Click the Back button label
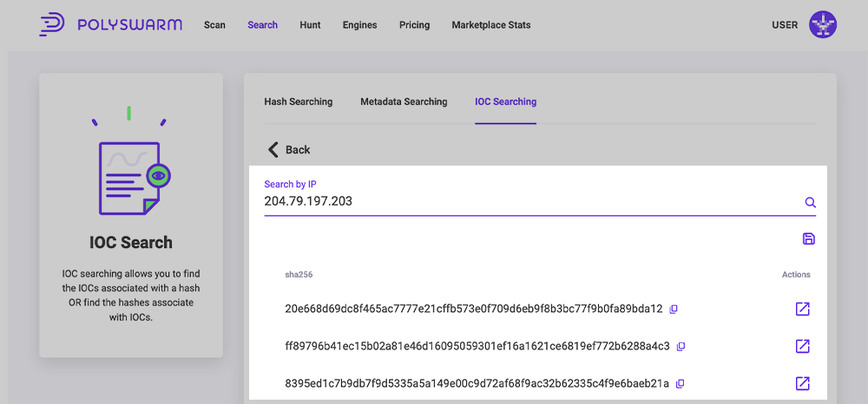 click(x=298, y=150)
